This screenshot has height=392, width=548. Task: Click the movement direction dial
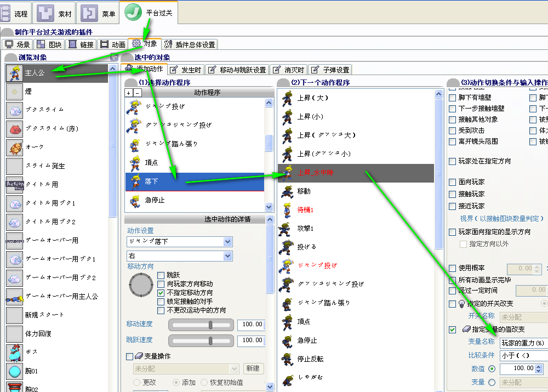coord(141,285)
